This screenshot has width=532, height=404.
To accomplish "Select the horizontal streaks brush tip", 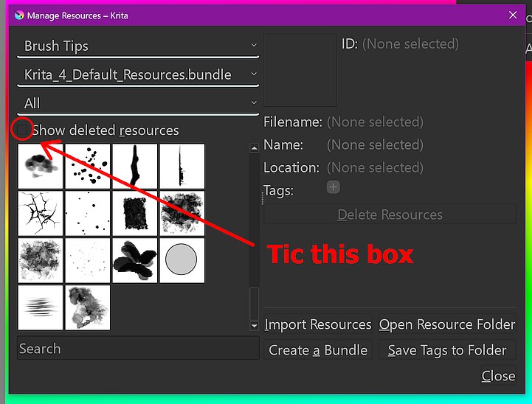I will (41, 307).
